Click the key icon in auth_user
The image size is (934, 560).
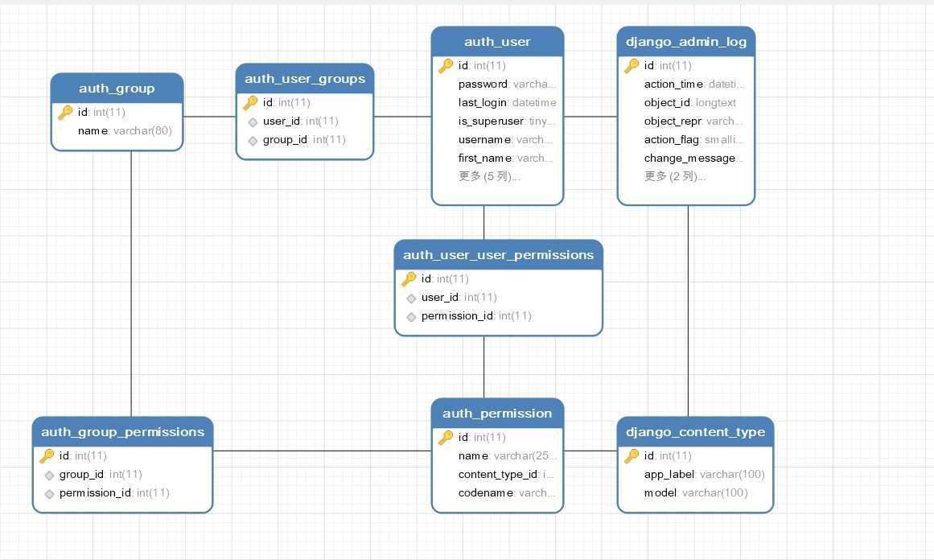[x=446, y=65]
